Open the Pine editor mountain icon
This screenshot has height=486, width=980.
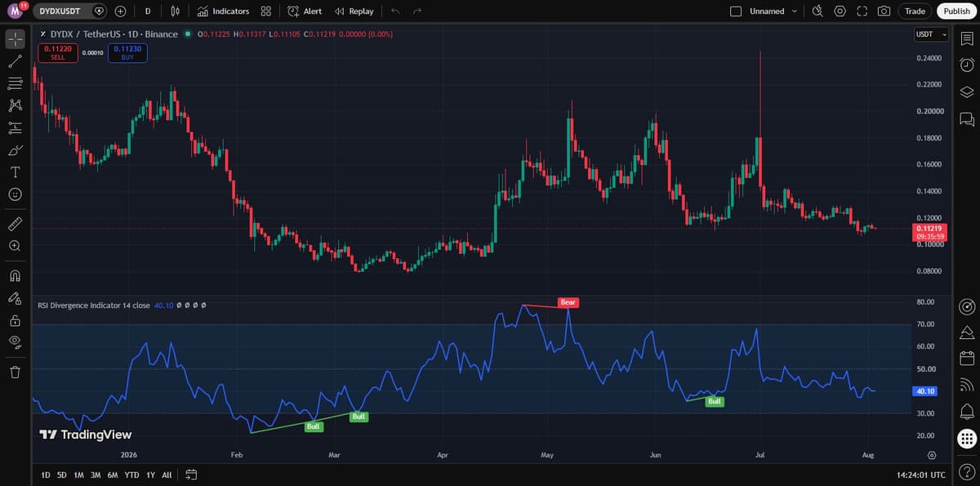click(x=967, y=332)
